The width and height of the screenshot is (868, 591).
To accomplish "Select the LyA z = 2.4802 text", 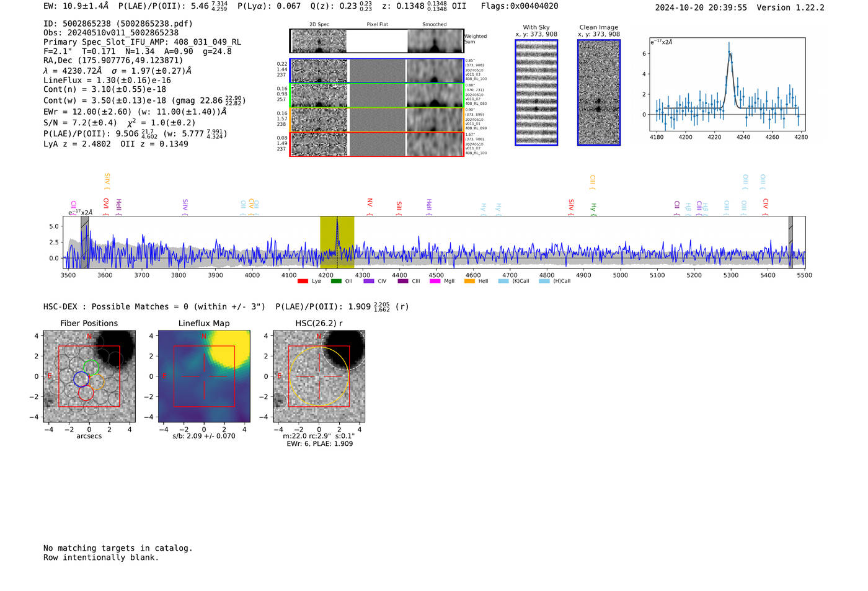I will (x=77, y=144).
